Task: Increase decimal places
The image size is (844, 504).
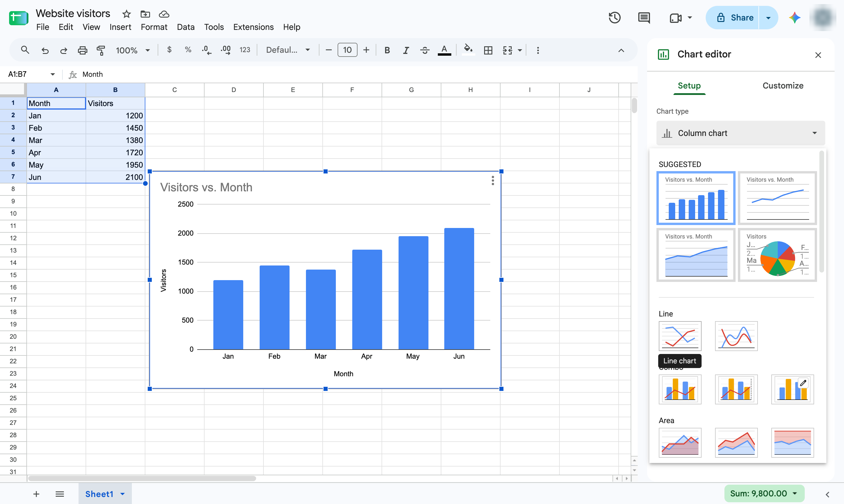Action: point(226,50)
